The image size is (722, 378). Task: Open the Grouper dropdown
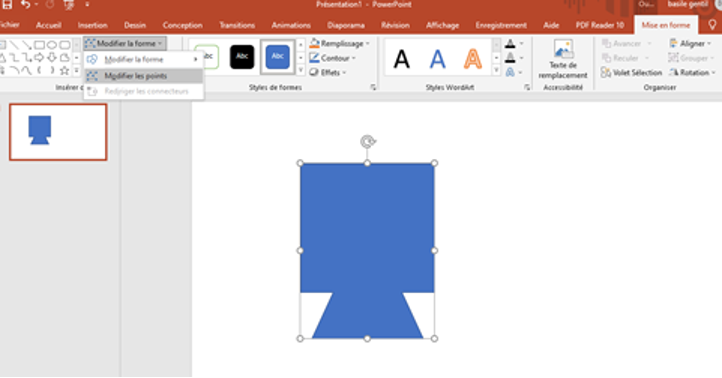tap(690, 58)
